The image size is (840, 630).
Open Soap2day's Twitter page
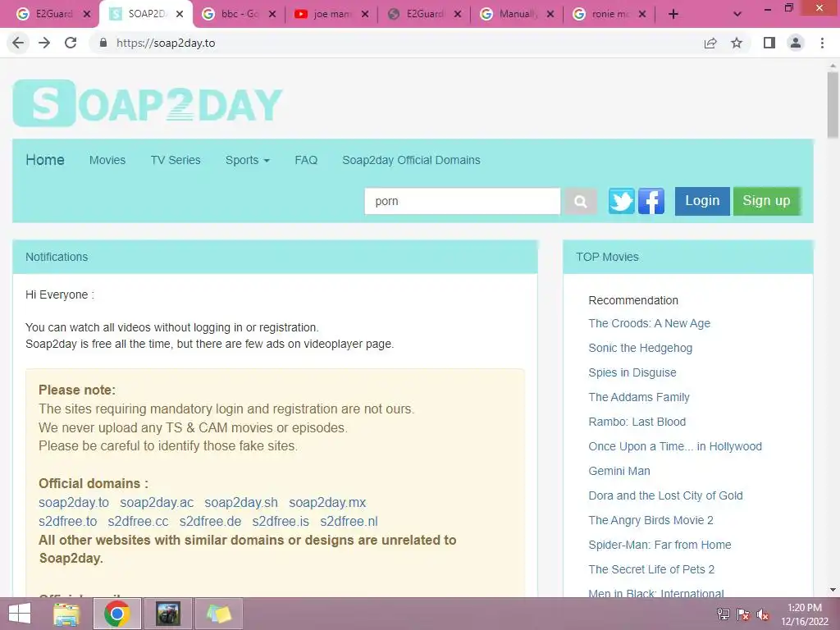(x=622, y=202)
